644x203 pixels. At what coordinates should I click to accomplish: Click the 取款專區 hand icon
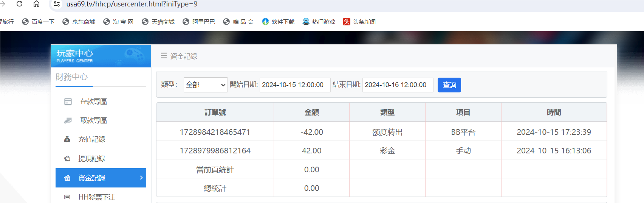[x=68, y=120]
